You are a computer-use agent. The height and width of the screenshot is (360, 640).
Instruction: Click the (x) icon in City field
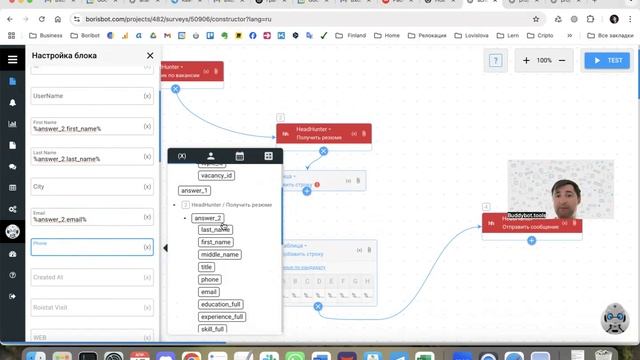pos(147,187)
